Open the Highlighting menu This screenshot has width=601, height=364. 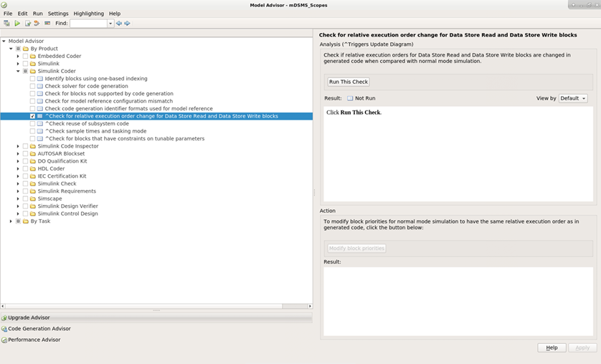[x=88, y=14]
